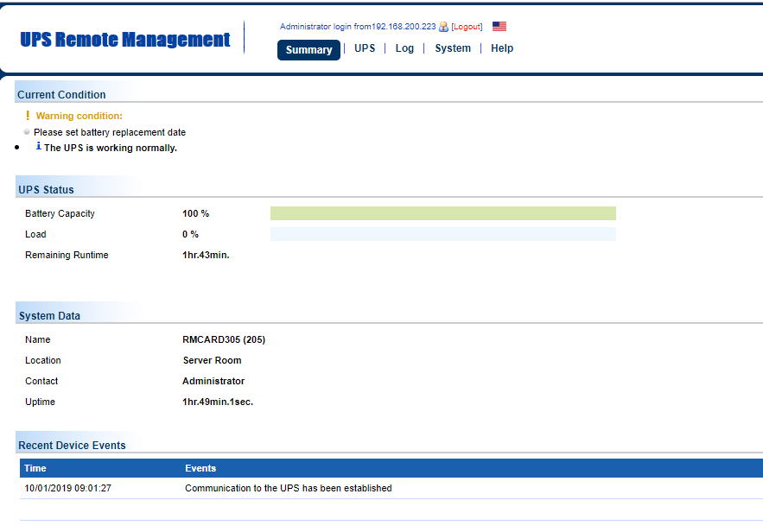763x532 pixels.
Task: Click the grey bullet beside battery replacement notice
Action: click(x=27, y=132)
